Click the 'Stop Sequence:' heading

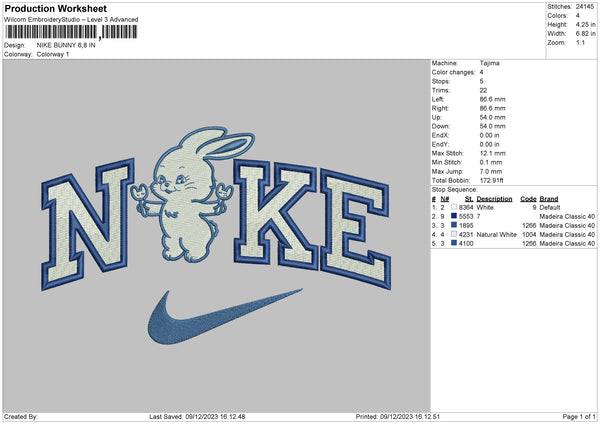pyautogui.click(x=455, y=190)
